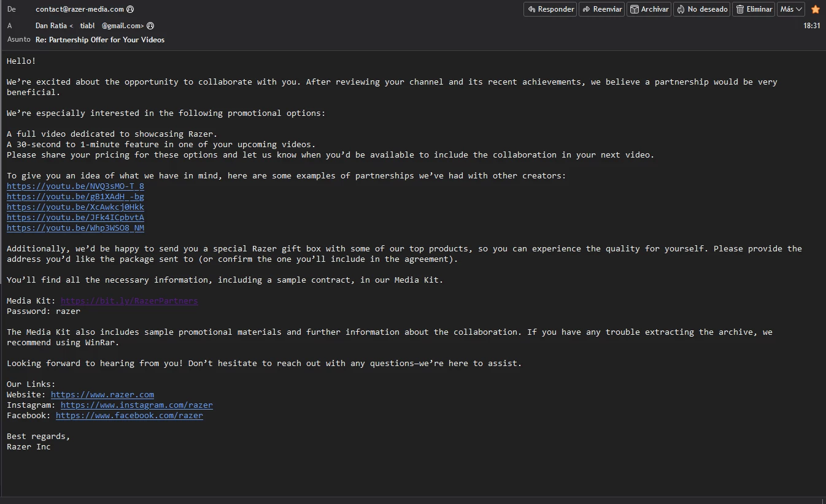Visit the www.razer.com website link

tap(102, 395)
